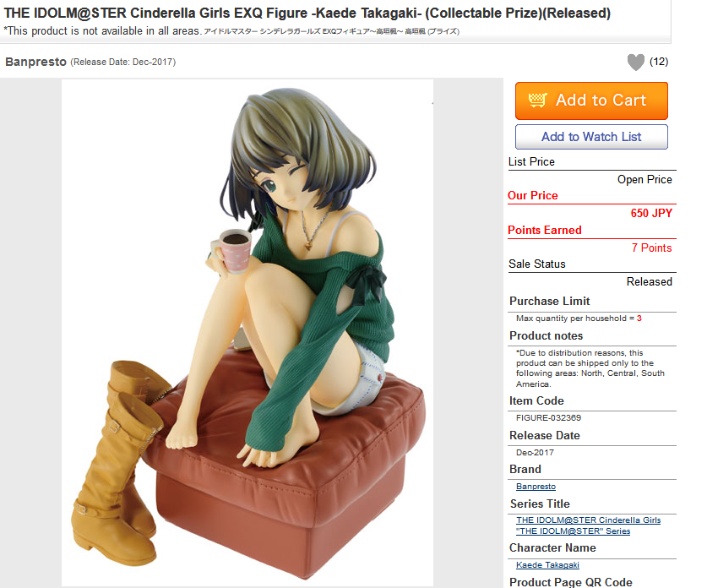Click the product title heading
The height and width of the screenshot is (588, 707).
307,13
